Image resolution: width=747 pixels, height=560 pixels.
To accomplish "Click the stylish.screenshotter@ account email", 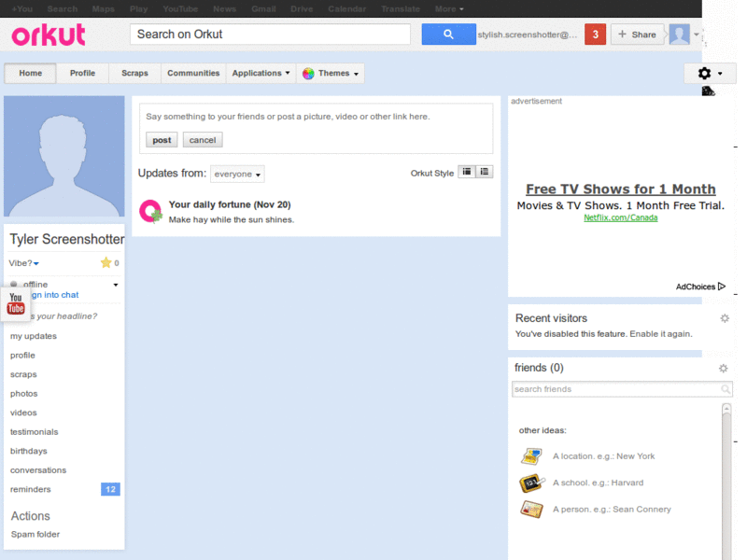I will 527,35.
